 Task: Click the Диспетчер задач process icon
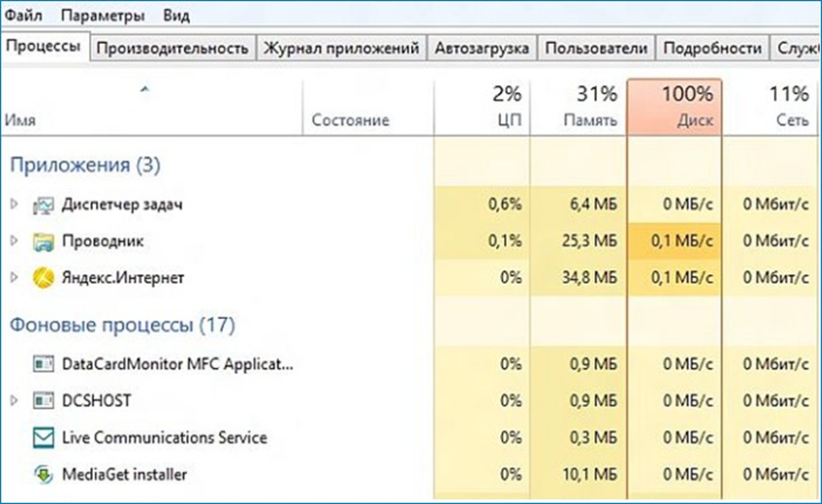tap(43, 206)
